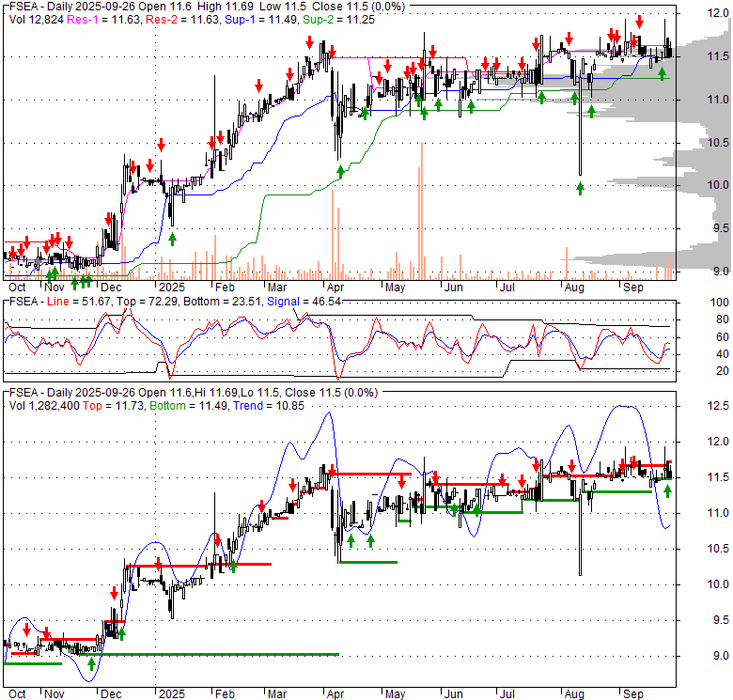This screenshot has width=733, height=700.
Task: Click the Line = 51.67 oscillator label
Action: click(x=79, y=302)
